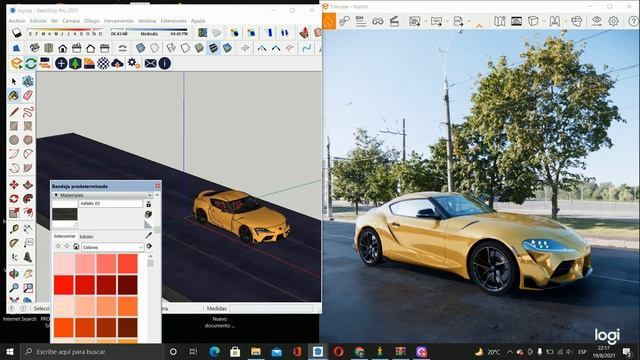Screen dimensions: 640x360
Task: Open the Enscape help question mark icon
Action: click(x=633, y=21)
